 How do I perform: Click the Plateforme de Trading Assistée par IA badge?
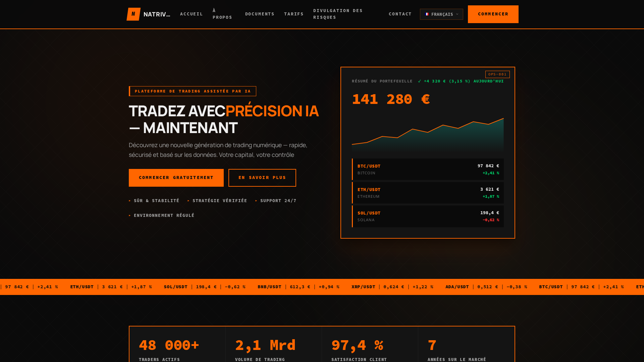[x=193, y=91]
